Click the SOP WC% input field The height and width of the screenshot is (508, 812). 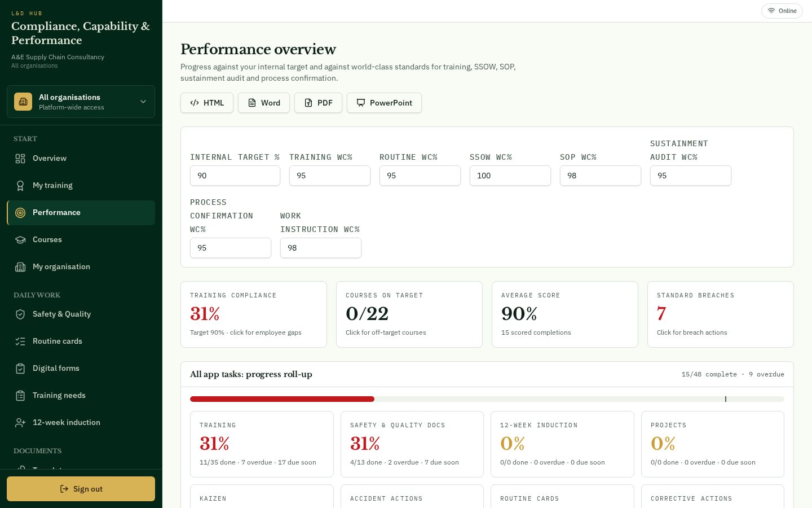click(x=601, y=176)
